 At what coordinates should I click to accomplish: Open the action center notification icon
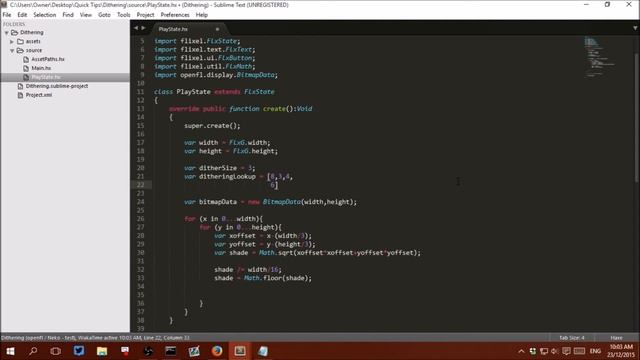566,351
